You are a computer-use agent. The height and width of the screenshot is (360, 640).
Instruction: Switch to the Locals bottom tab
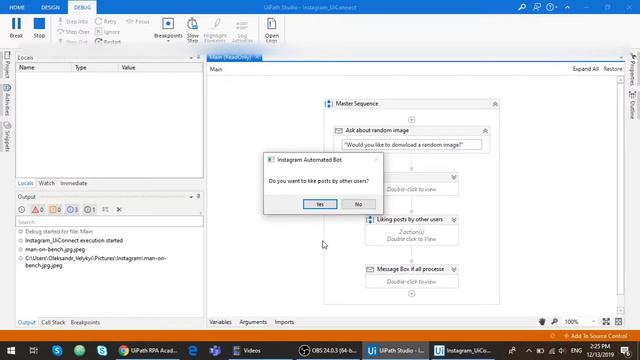pyautogui.click(x=25, y=183)
